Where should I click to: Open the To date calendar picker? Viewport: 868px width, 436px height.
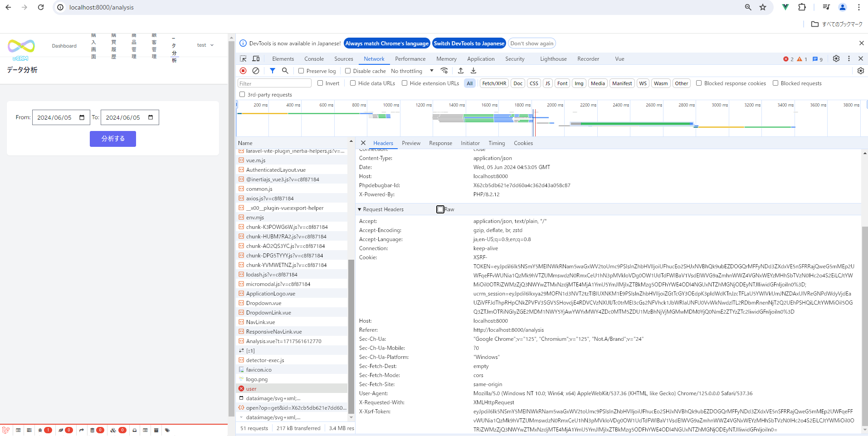pos(151,117)
